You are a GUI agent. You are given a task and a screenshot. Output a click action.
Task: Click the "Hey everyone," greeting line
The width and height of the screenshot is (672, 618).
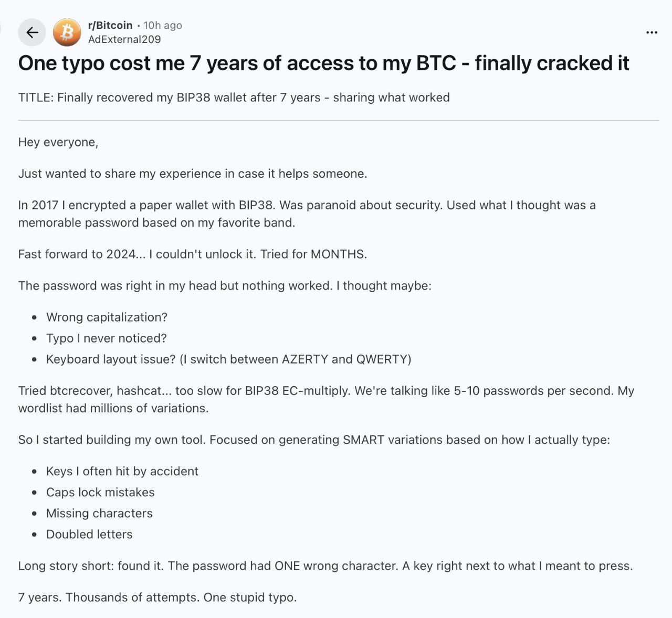pos(58,142)
